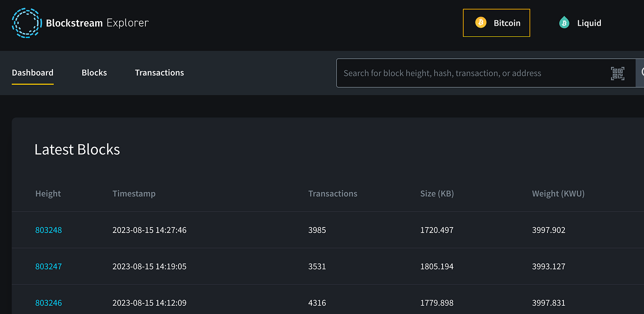Open block 803247 details
Viewport: 644px width, 314px height.
[48, 266]
